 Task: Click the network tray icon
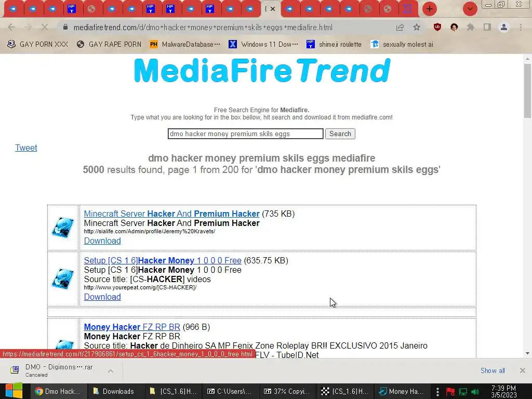click(x=463, y=392)
